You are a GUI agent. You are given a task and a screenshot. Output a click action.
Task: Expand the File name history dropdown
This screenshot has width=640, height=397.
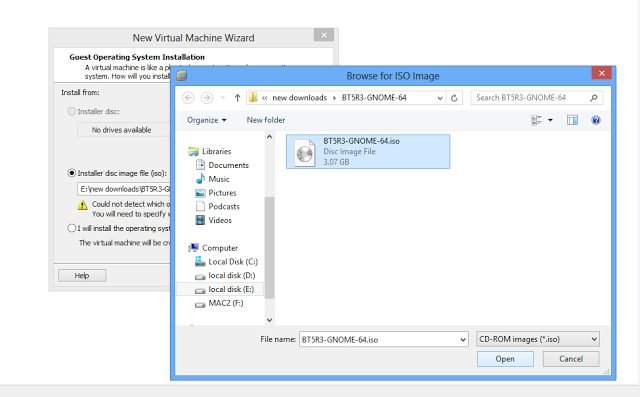point(463,339)
